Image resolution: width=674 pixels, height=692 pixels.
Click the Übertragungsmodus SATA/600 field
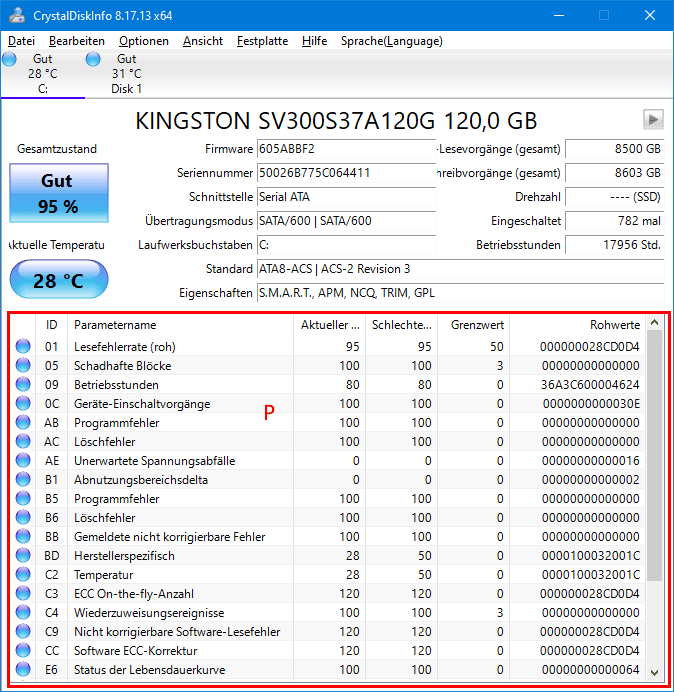click(346, 221)
